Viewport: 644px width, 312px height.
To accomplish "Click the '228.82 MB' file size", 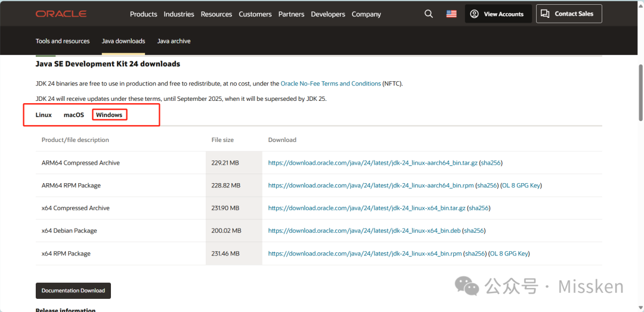I will pos(226,186).
